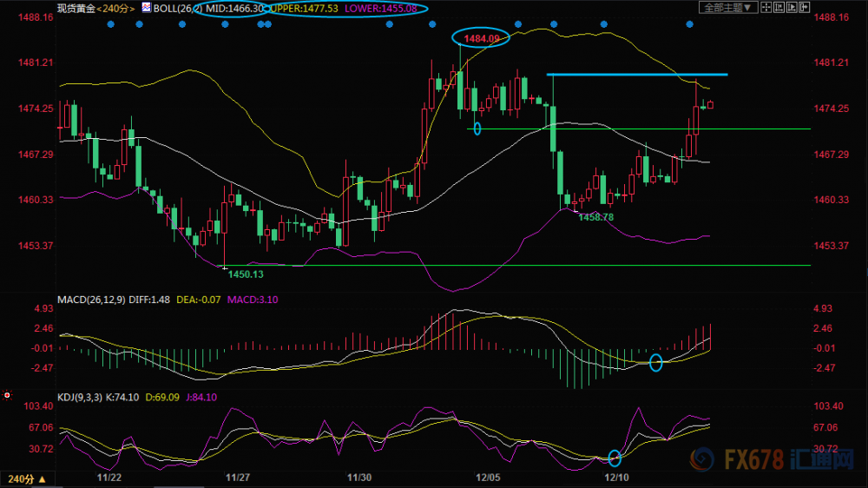
Task: Change the <240分> period selector in title
Action: [115, 9]
